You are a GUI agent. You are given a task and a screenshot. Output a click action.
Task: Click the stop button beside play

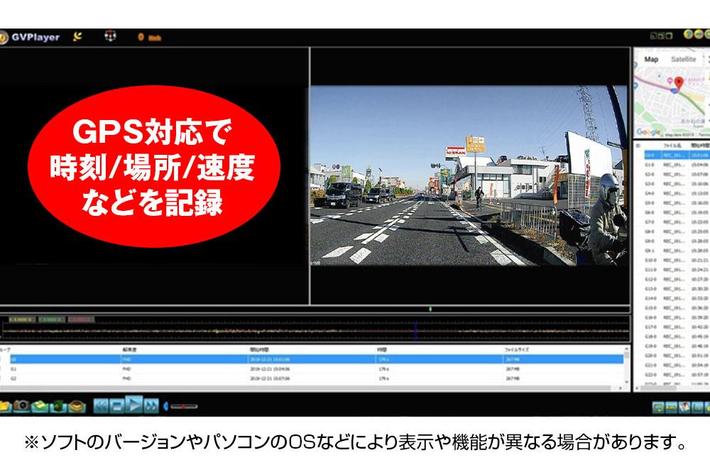117,406
